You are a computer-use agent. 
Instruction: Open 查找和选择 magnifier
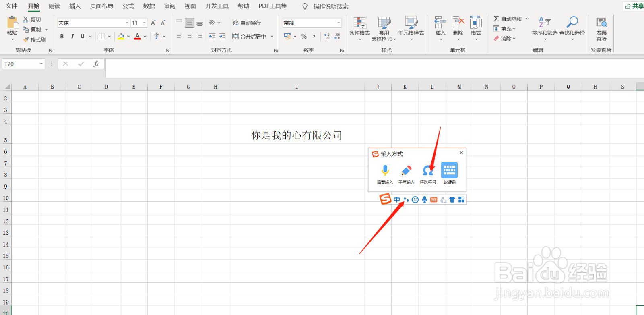572,28
